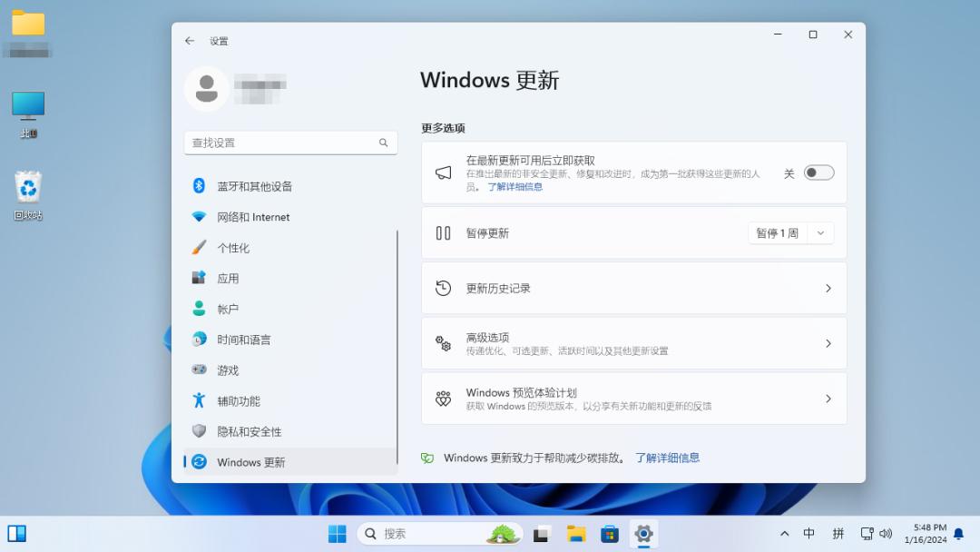Image resolution: width=980 pixels, height=552 pixels.
Task: Click the 回收站 recycle bin desktop icon
Action: (x=28, y=195)
